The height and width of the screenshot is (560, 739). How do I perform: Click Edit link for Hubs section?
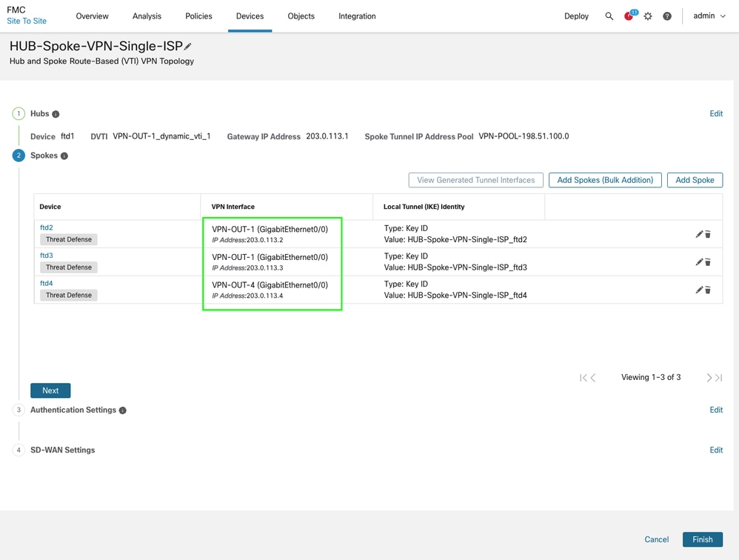point(716,113)
